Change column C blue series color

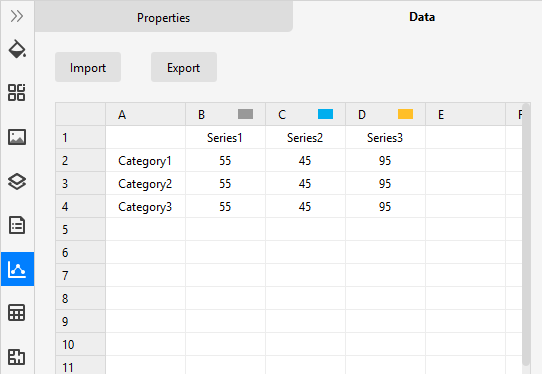point(325,114)
